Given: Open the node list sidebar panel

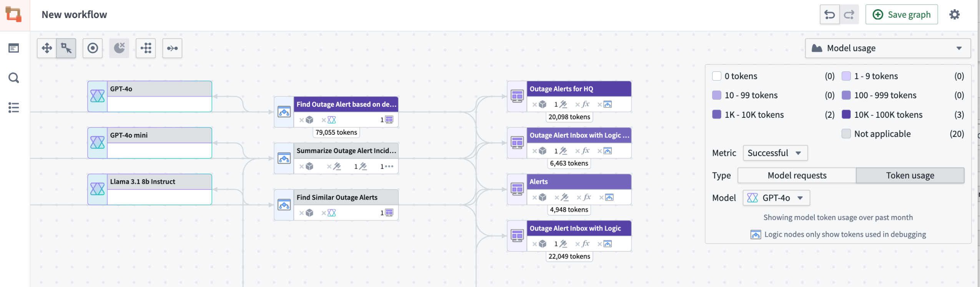Looking at the screenshot, I should (14, 108).
